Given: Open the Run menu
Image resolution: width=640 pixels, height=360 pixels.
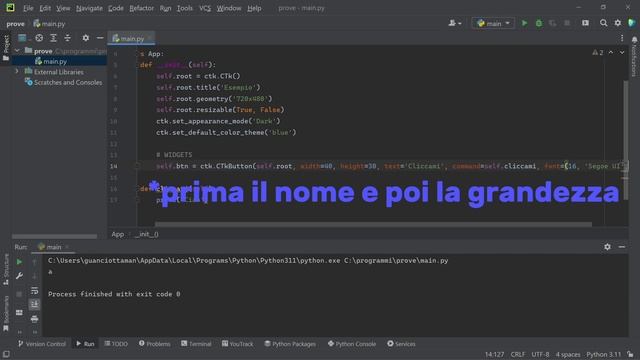Looking at the screenshot, I should 165,8.
